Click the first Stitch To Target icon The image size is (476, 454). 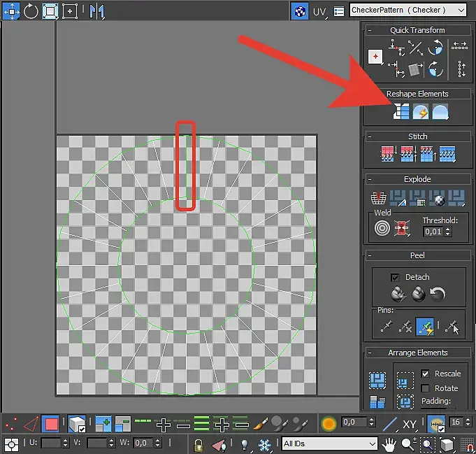tap(389, 154)
